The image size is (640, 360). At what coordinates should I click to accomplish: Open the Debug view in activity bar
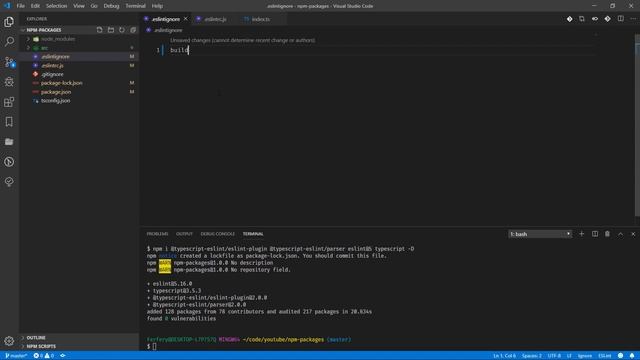point(9,82)
